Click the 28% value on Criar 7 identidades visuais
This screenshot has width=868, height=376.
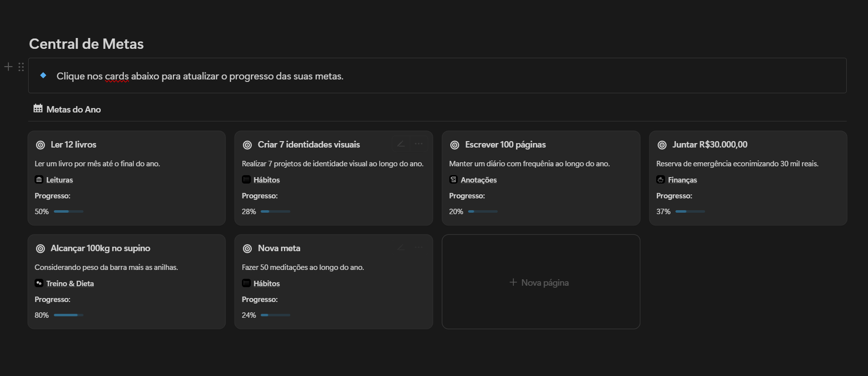(249, 212)
